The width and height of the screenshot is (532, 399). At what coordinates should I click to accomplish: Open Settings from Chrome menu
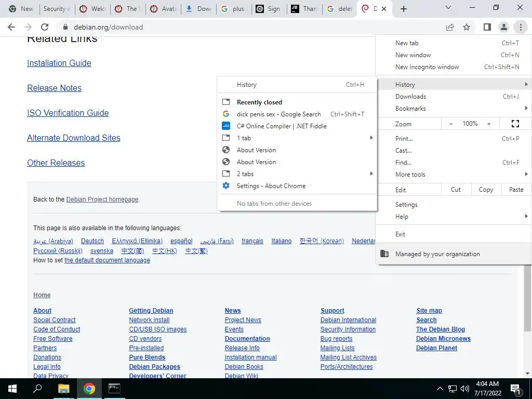pos(454,205)
